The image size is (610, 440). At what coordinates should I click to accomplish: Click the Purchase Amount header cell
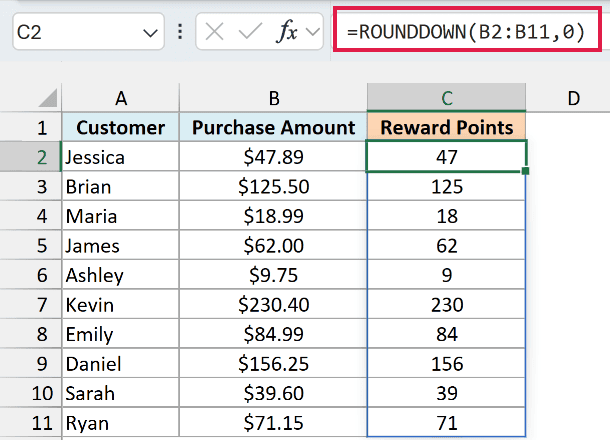(x=273, y=128)
